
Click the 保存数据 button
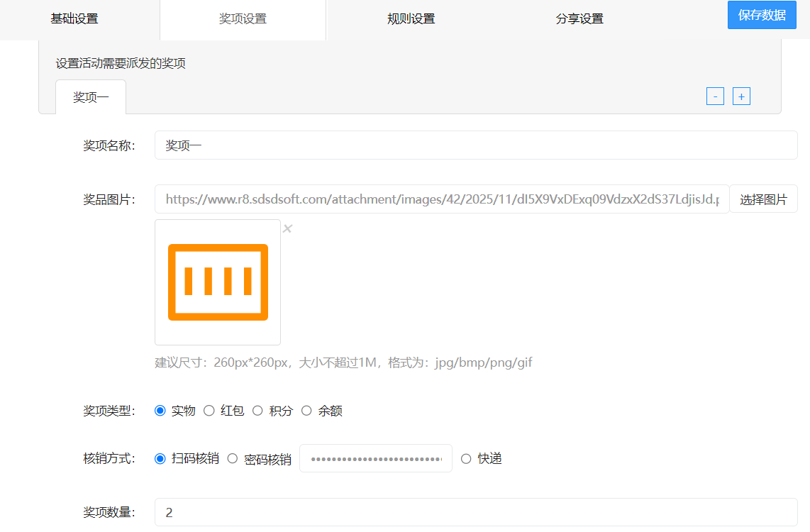[x=762, y=15]
